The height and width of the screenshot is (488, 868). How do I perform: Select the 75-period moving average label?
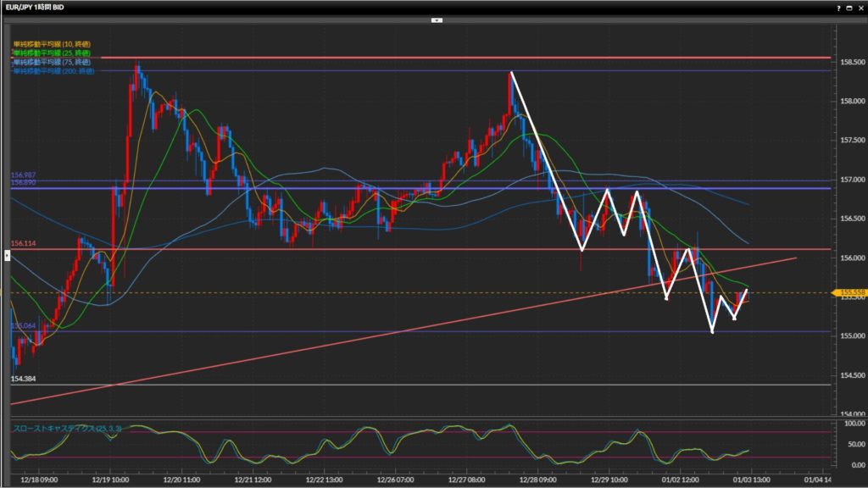(x=52, y=62)
